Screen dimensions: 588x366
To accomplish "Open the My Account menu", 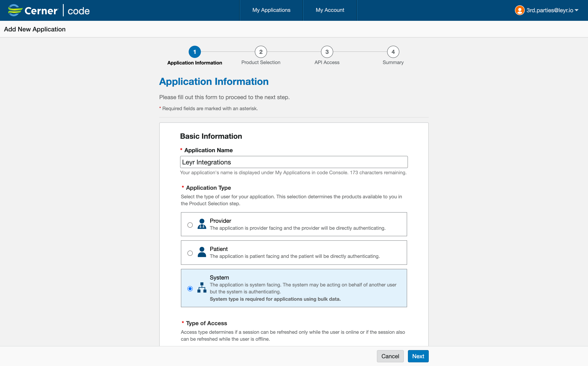I will tap(330, 10).
